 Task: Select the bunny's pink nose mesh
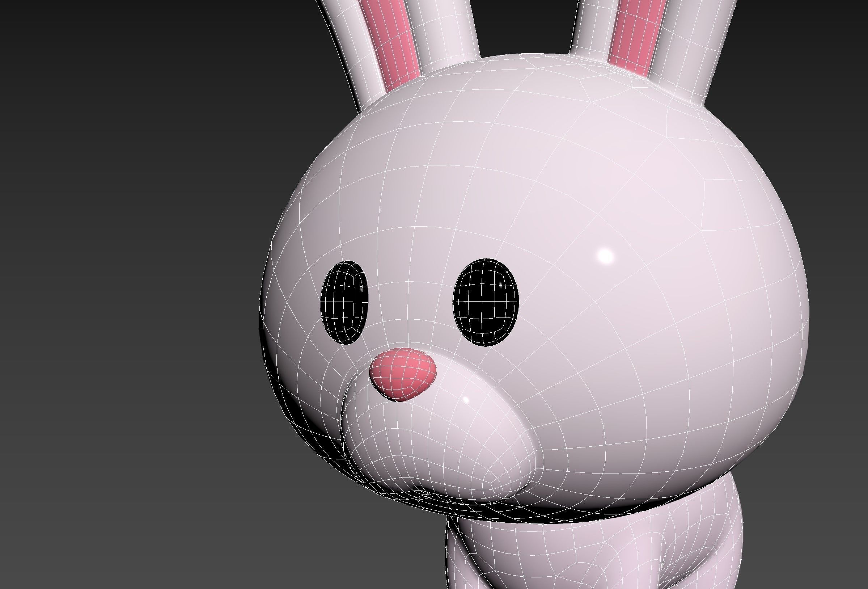403,374
